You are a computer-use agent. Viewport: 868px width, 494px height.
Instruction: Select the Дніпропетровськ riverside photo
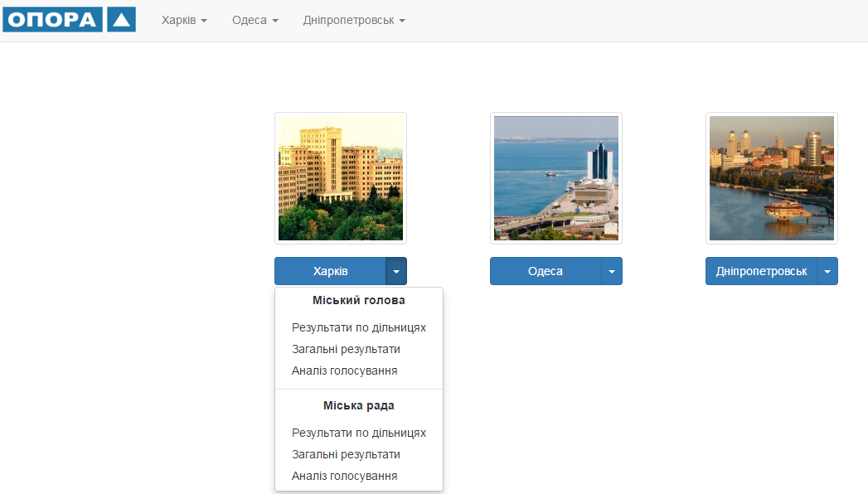(x=771, y=177)
